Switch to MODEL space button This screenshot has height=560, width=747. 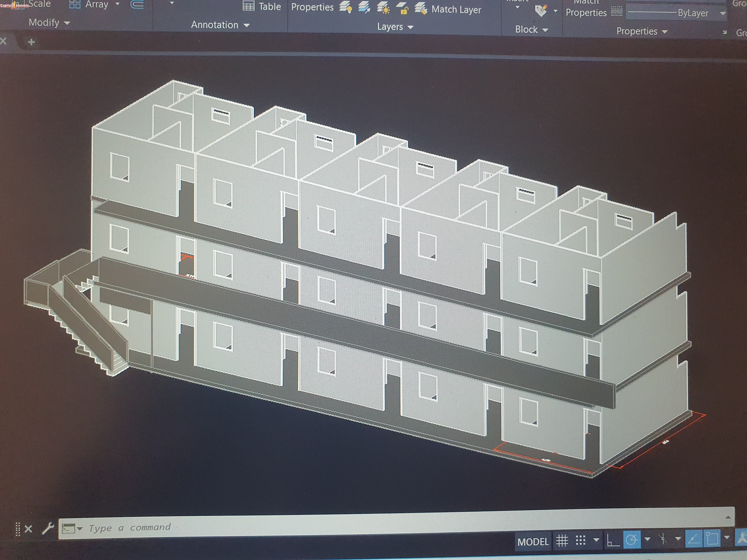(x=533, y=542)
